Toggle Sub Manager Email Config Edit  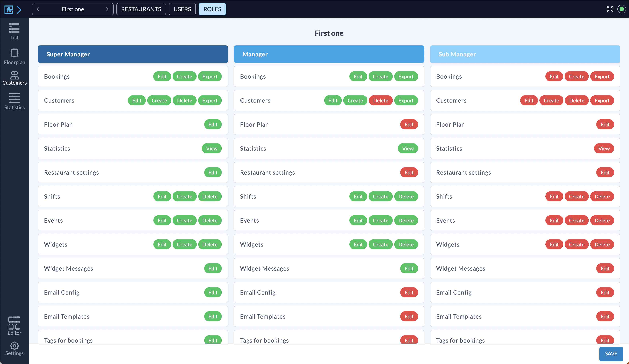pos(605,292)
